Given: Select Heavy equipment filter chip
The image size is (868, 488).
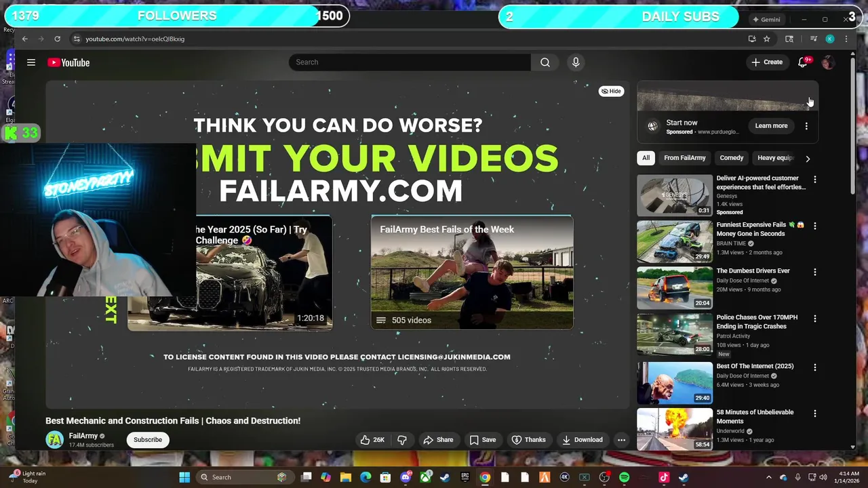Looking at the screenshot, I should coord(775,158).
